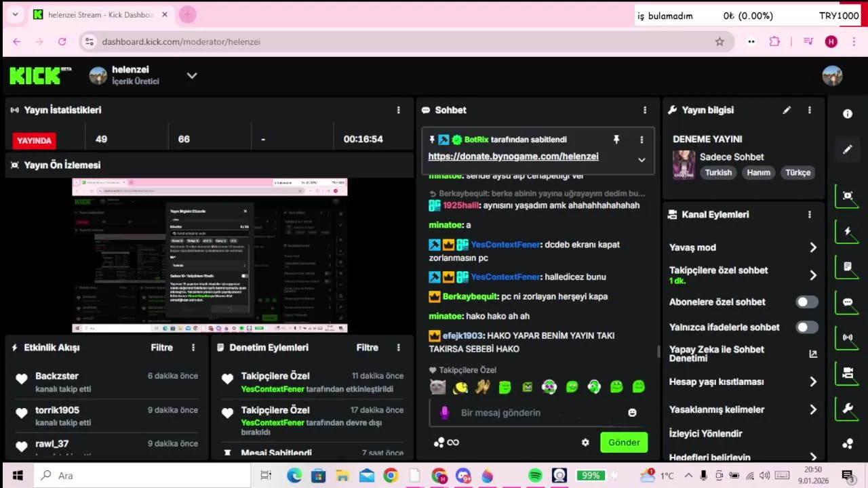
Task: Open Yayın bilgisi three-dot menu
Action: tap(809, 110)
